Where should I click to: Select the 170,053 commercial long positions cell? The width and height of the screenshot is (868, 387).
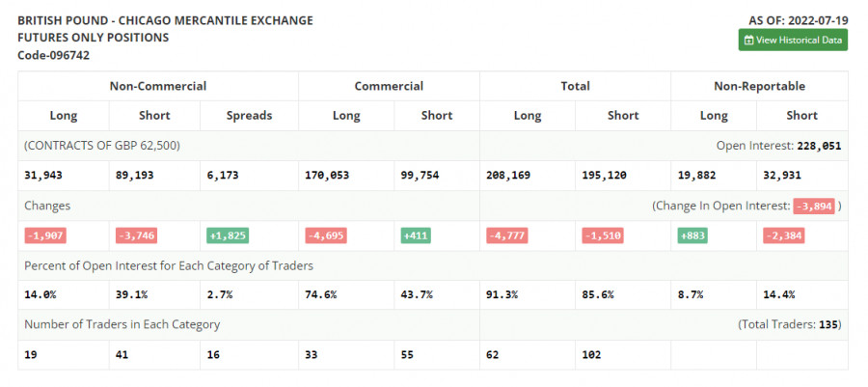tap(327, 176)
